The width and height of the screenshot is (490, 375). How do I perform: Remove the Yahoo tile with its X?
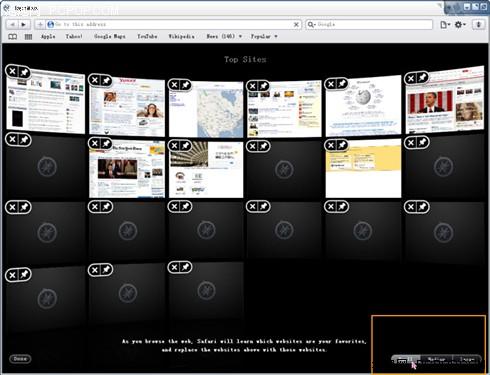point(95,80)
